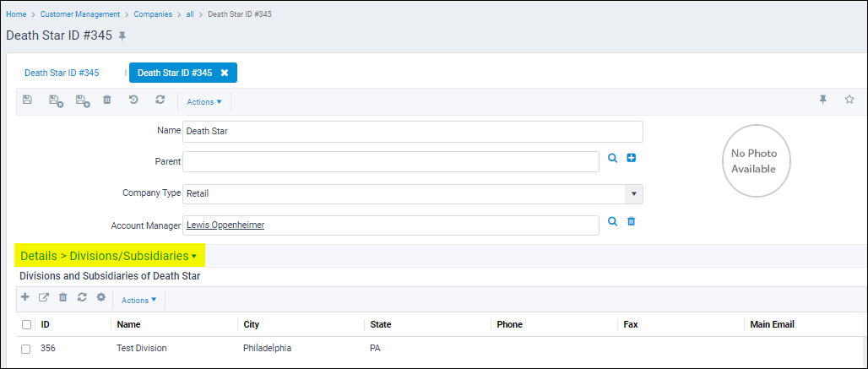Open the divisions grid settings gear
This screenshot has height=369, width=868.
point(100,297)
